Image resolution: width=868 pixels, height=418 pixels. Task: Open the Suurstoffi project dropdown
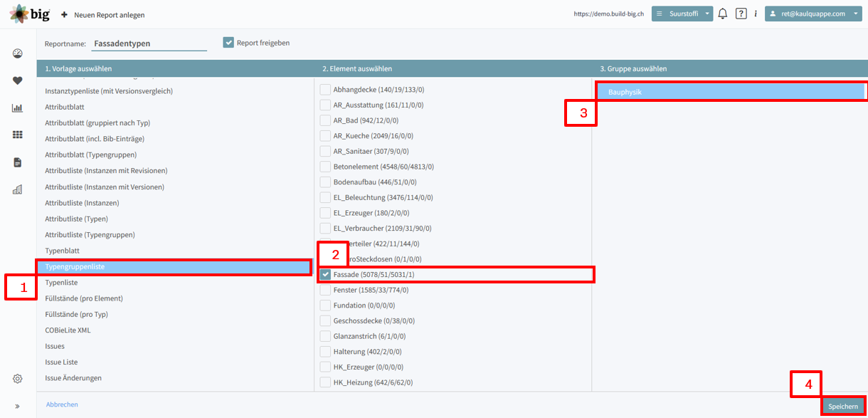point(682,14)
